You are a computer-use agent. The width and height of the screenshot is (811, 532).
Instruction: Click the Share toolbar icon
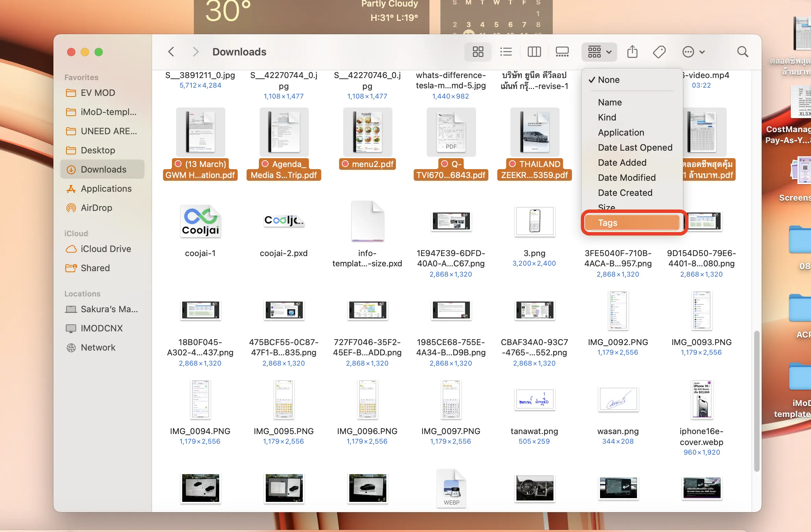point(632,52)
